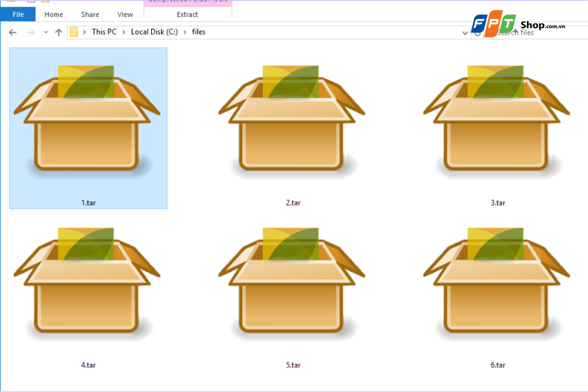Click the folder icon in the address bar
This screenshot has height=392, width=588.
click(73, 32)
